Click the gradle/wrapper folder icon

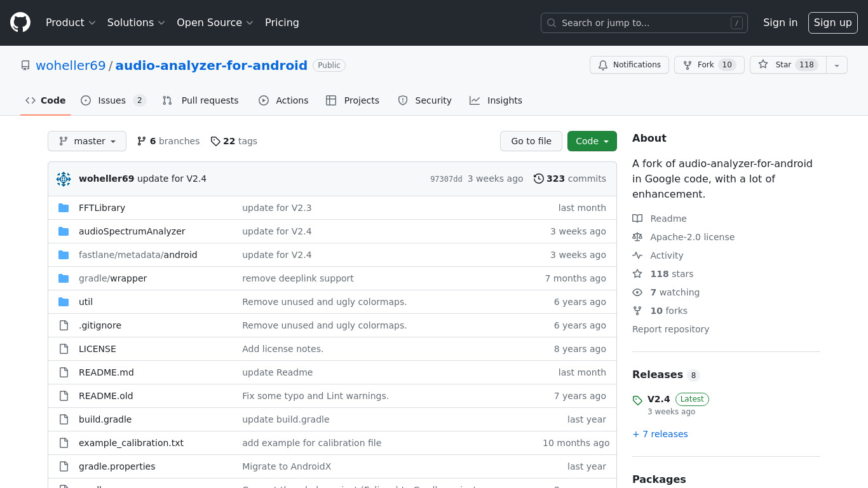(x=64, y=278)
